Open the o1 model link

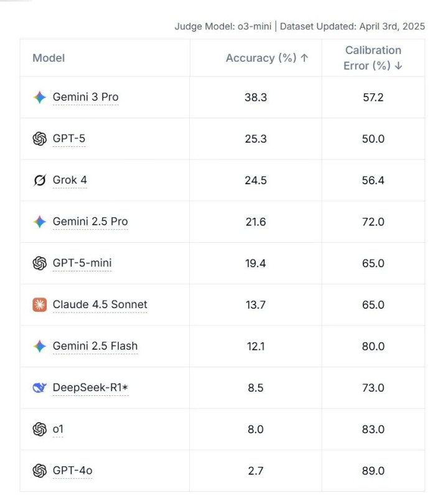pyautogui.click(x=58, y=430)
